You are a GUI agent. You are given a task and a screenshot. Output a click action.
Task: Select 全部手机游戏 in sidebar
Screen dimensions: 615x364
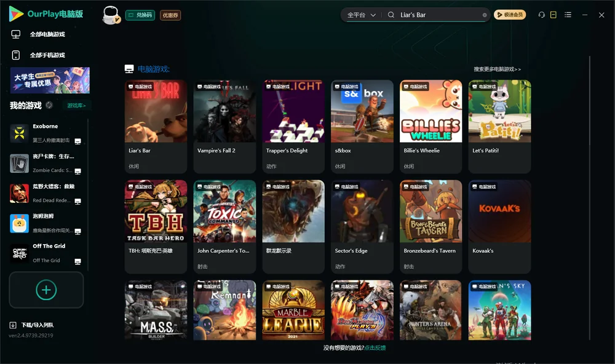(x=47, y=55)
